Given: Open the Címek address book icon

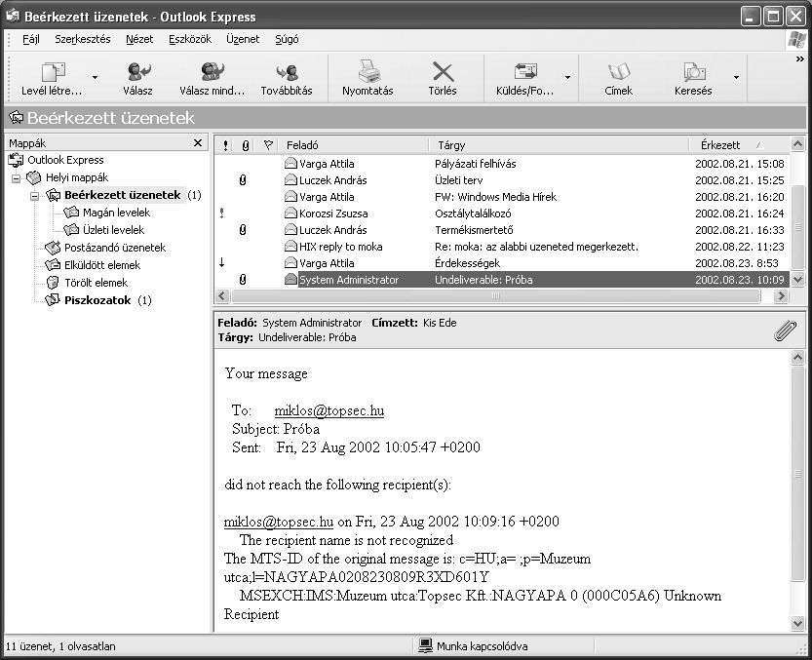Looking at the screenshot, I should tap(618, 71).
